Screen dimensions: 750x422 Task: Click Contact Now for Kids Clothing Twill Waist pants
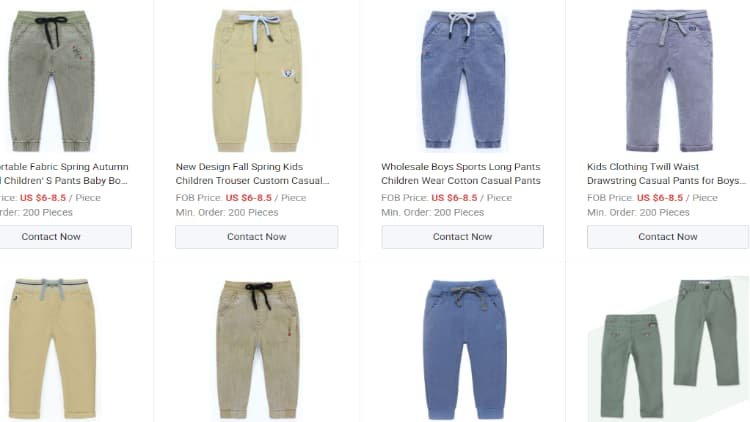668,237
